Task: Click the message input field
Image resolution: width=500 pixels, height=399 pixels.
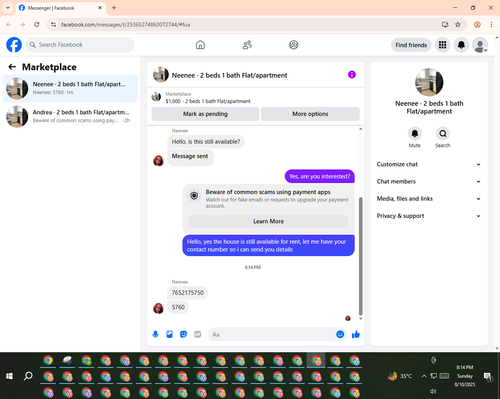Action: click(272, 334)
